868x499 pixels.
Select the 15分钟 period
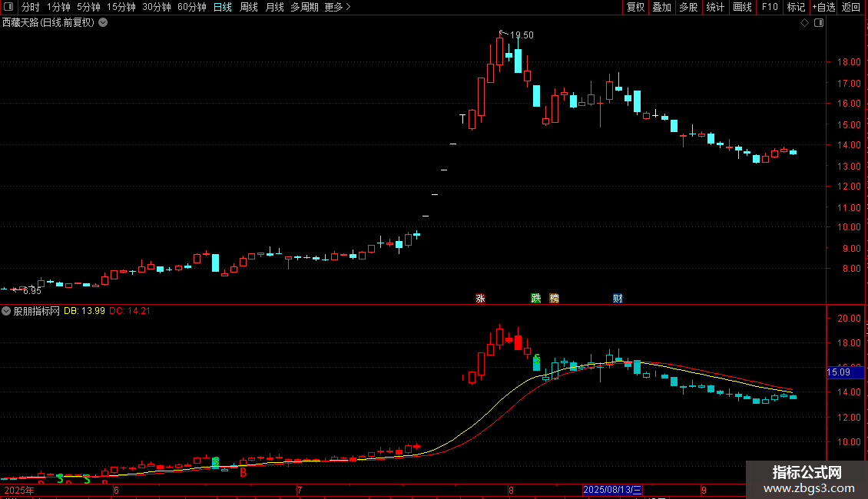121,7
